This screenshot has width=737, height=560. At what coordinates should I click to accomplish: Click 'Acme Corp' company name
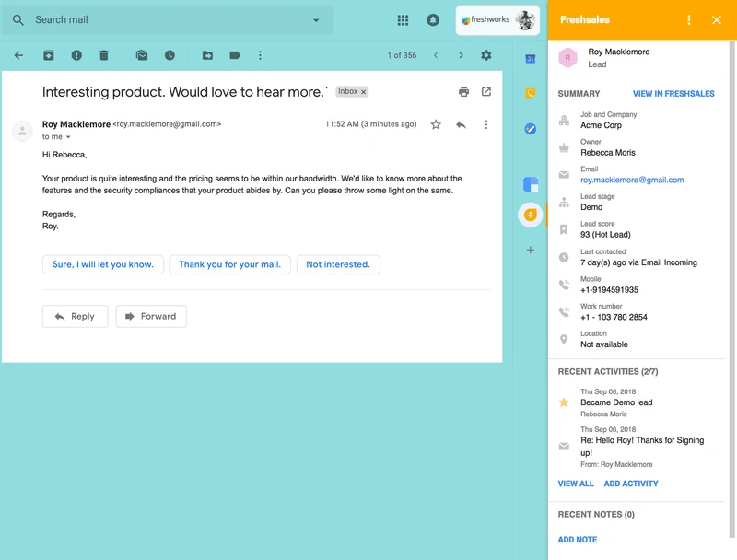pos(601,125)
